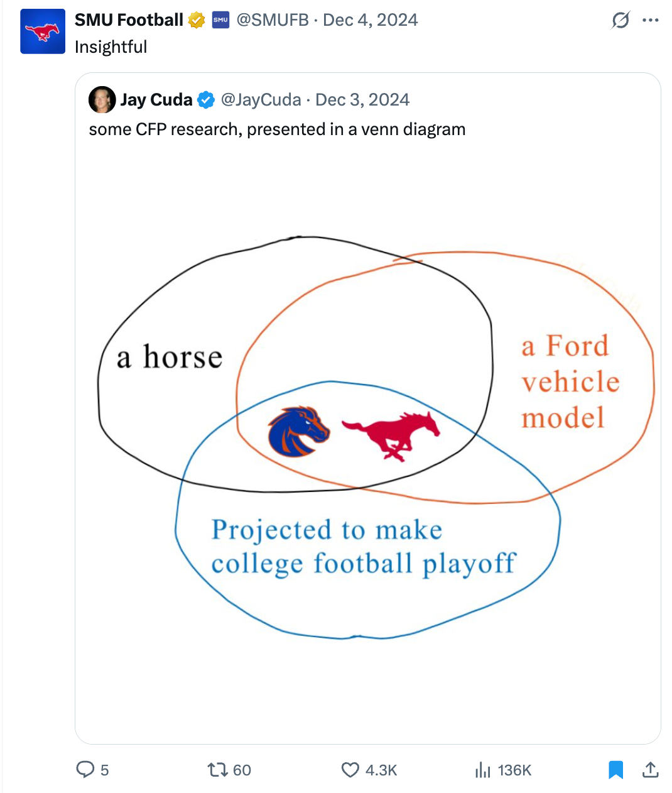Viewport: 672px width, 793px height.
Task: Click the views analytics icon showing 136K
Action: pos(482,770)
